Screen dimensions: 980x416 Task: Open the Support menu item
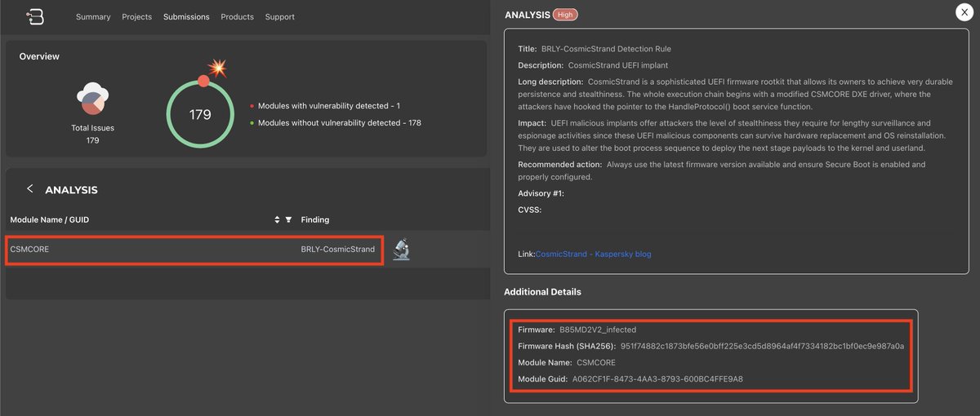pyautogui.click(x=280, y=16)
